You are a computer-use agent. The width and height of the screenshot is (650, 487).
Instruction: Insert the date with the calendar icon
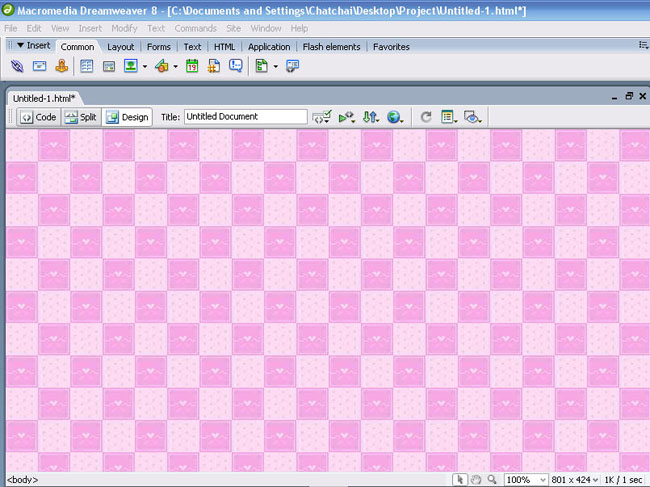tap(192, 66)
